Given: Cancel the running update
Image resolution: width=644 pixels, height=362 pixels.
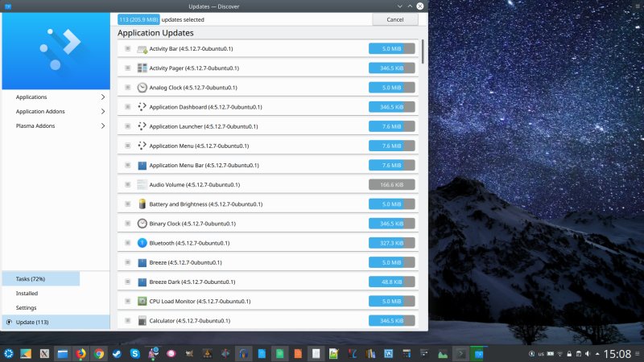Looking at the screenshot, I should click(x=395, y=19).
